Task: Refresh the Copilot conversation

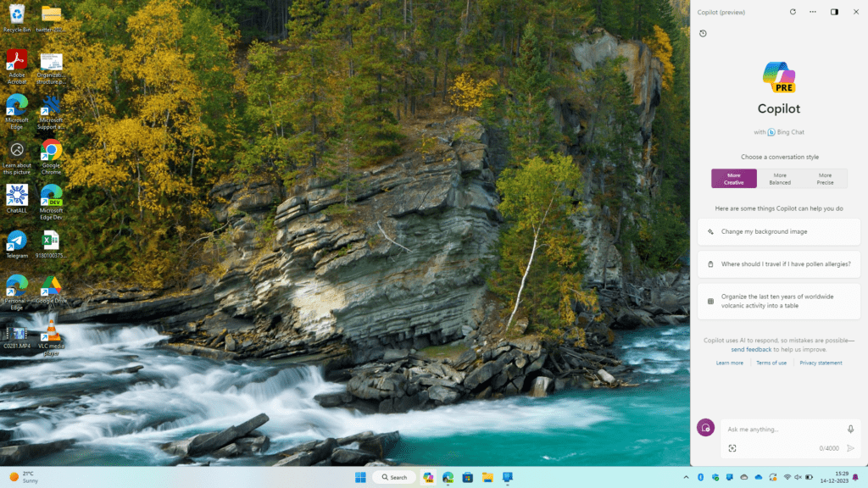Action: 793,12
